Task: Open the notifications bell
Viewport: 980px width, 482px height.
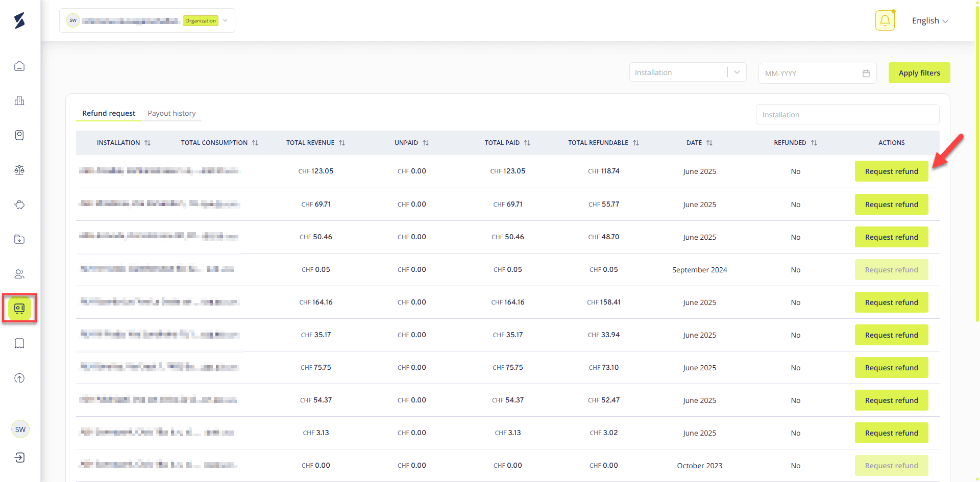Action: (x=885, y=20)
